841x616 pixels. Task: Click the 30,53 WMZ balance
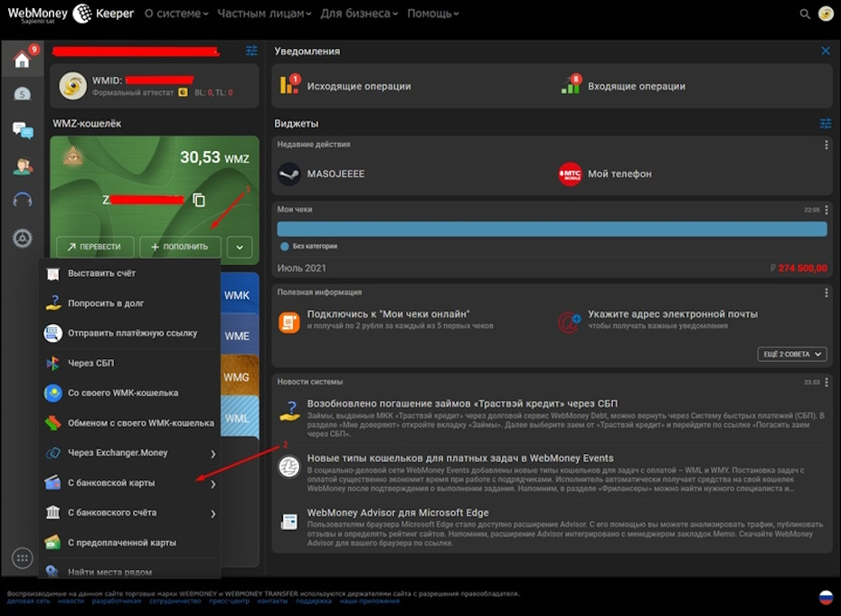coord(214,157)
